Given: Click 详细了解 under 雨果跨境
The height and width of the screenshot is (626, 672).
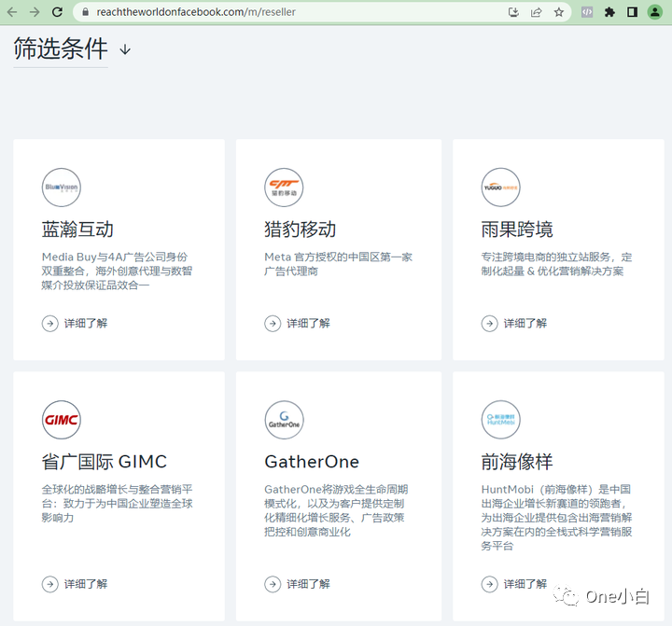Looking at the screenshot, I should pyautogui.click(x=525, y=323).
